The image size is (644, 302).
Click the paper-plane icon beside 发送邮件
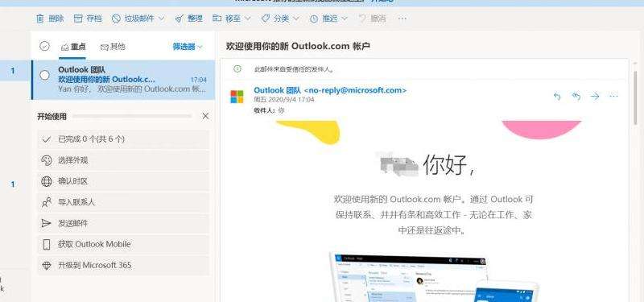(47, 224)
